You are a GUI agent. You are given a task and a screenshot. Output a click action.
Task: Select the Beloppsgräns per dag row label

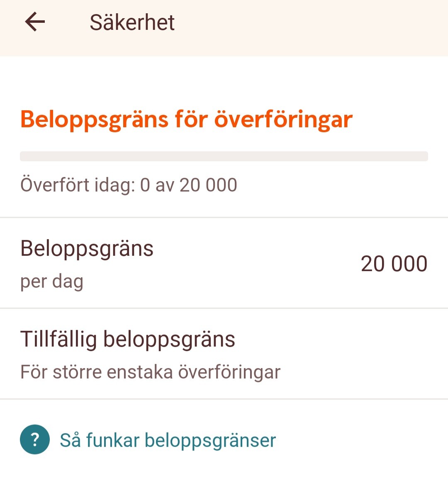tap(87, 249)
